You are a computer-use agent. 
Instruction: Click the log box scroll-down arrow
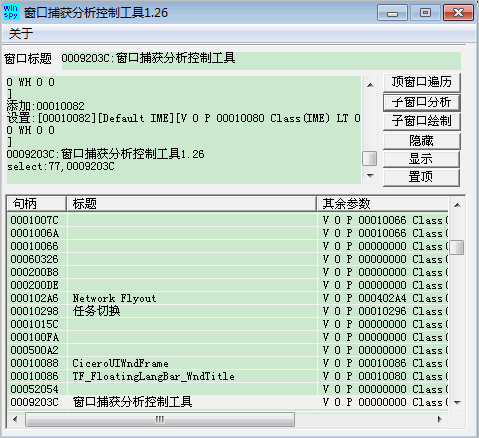[x=370, y=176]
